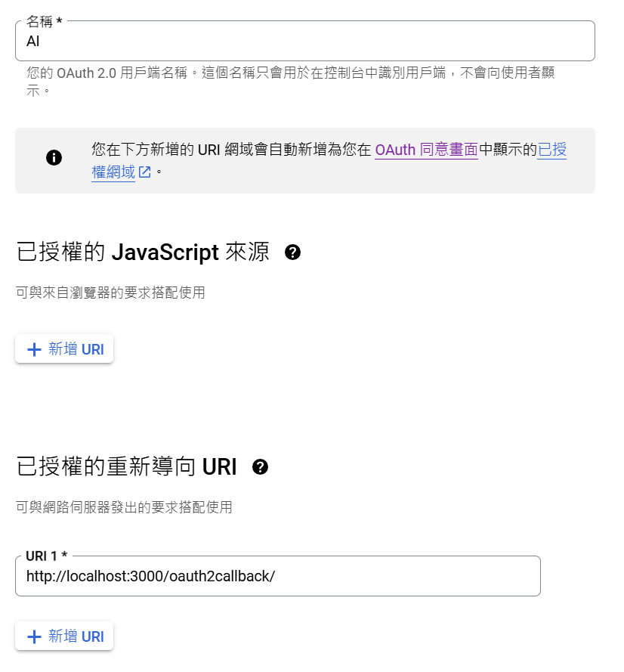This screenshot has width=624, height=672.
Task: Click the 可與網路伺服器發出的要求搭配使用 description
Action: [124, 507]
